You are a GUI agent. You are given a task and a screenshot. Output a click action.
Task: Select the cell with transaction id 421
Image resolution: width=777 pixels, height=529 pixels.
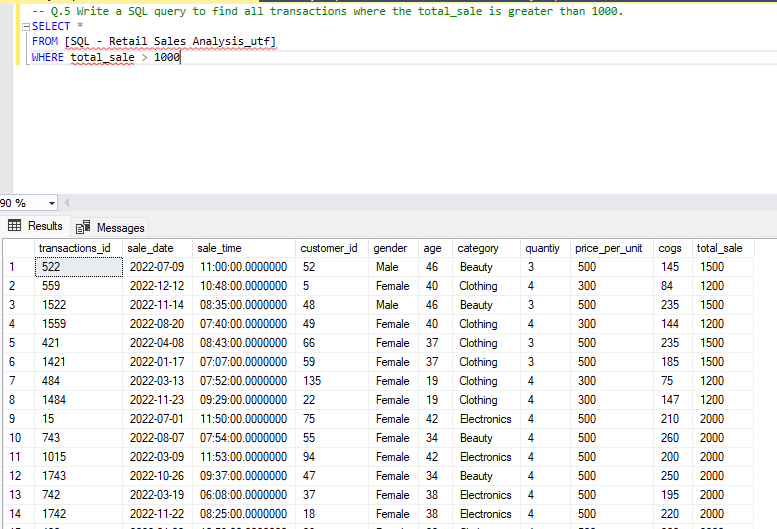click(x=78, y=343)
